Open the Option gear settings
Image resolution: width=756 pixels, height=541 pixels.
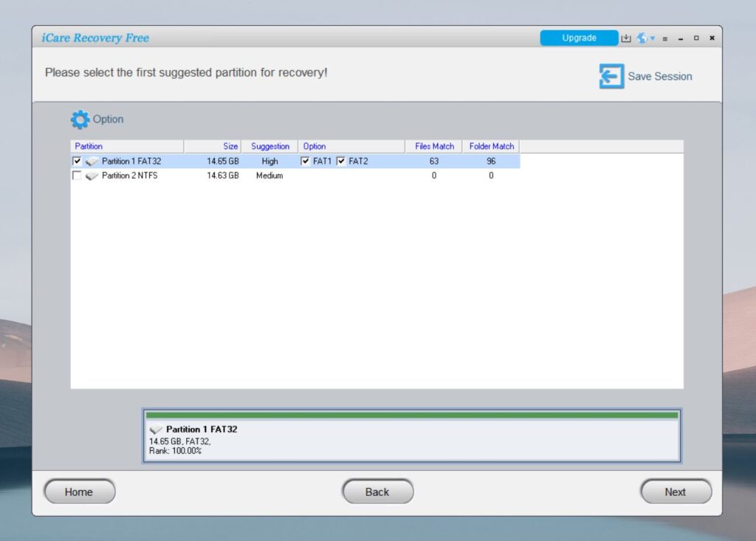pos(80,119)
